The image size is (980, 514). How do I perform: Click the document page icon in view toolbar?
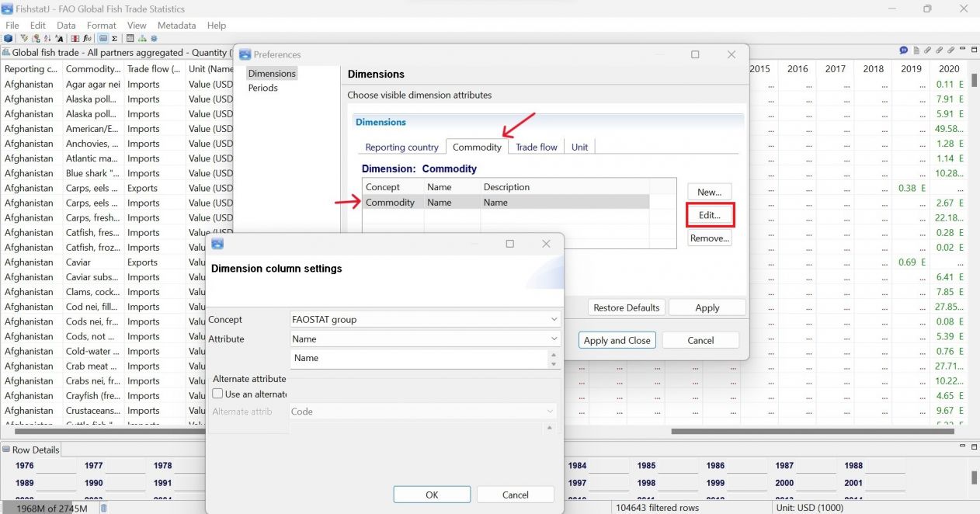tap(916, 50)
